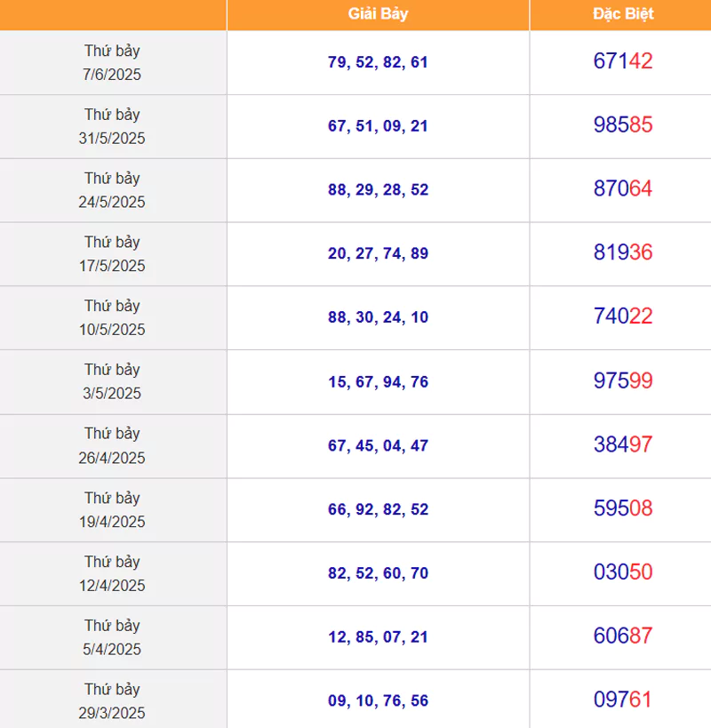Viewport: 711px width, 728px height.
Task: Click numbers 12, 85, 07, 21
Action: (x=378, y=637)
